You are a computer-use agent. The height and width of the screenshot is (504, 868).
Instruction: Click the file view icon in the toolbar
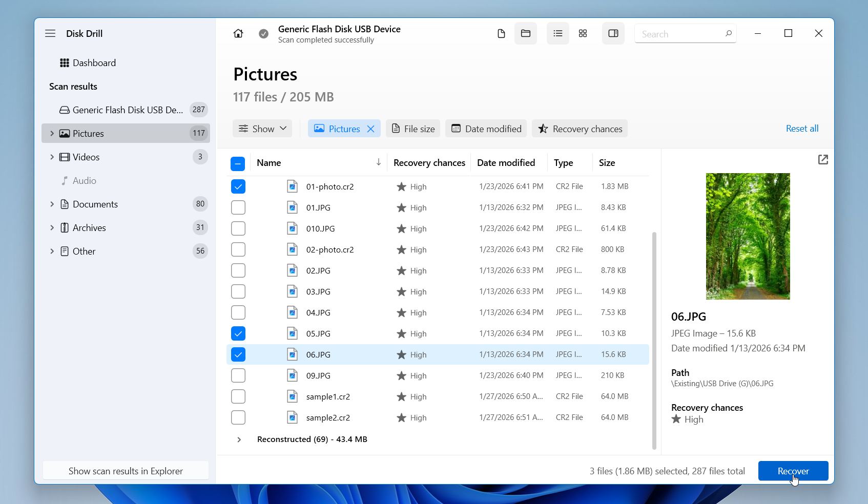pos(501,33)
